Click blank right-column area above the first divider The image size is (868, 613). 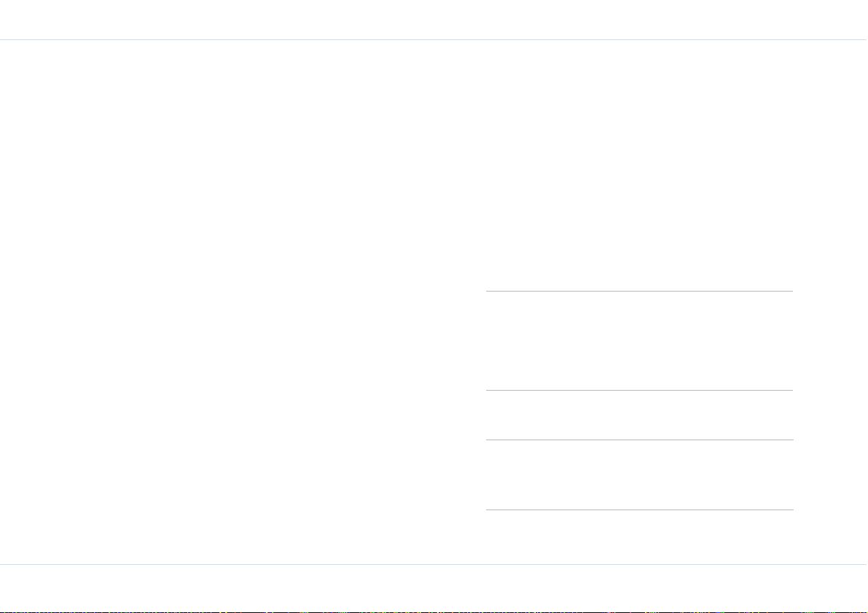point(639,165)
